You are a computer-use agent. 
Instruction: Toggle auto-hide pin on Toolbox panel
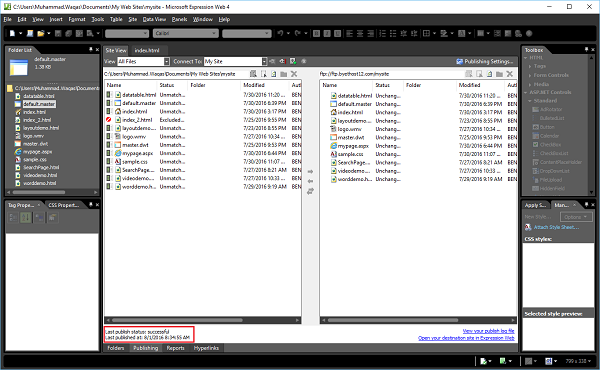[586, 50]
